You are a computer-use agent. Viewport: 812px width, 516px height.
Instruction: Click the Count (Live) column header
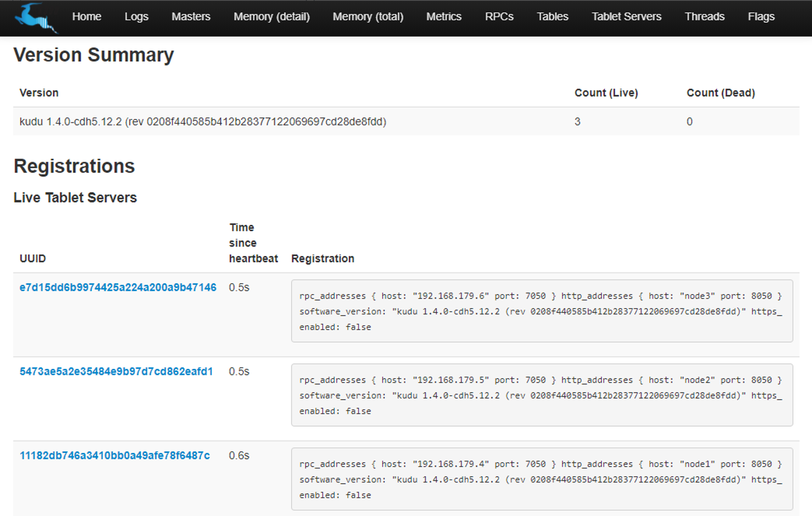(606, 93)
